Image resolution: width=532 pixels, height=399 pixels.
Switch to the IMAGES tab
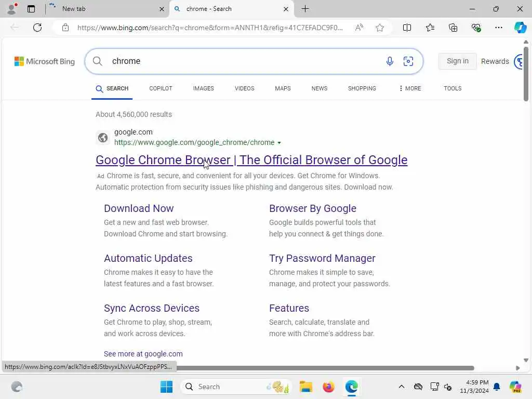[x=203, y=88]
